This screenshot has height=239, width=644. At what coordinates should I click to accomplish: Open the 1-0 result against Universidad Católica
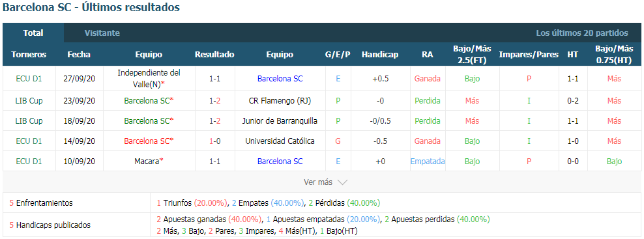coord(214,141)
